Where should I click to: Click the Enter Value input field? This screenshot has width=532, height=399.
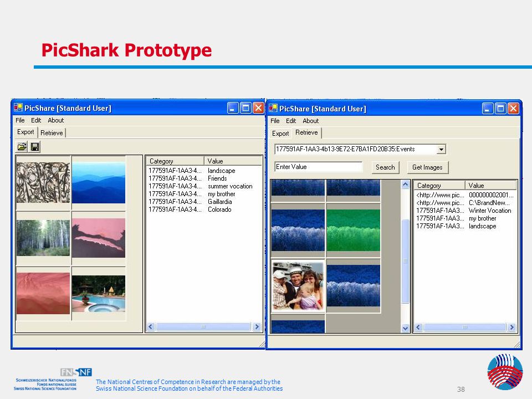318,167
